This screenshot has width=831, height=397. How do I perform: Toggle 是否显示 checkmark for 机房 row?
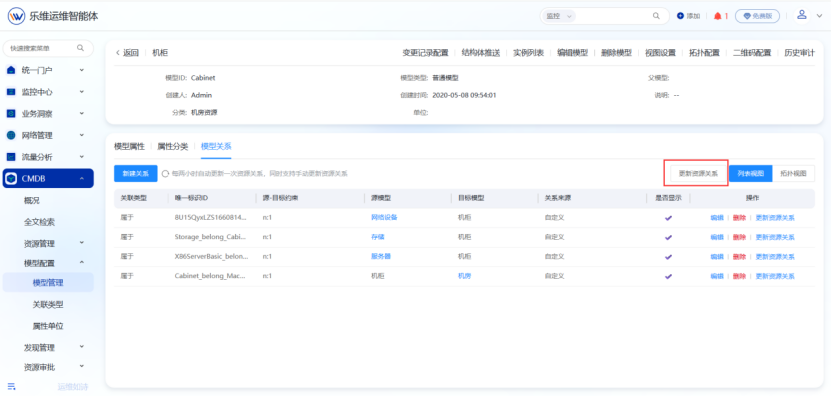click(x=668, y=276)
